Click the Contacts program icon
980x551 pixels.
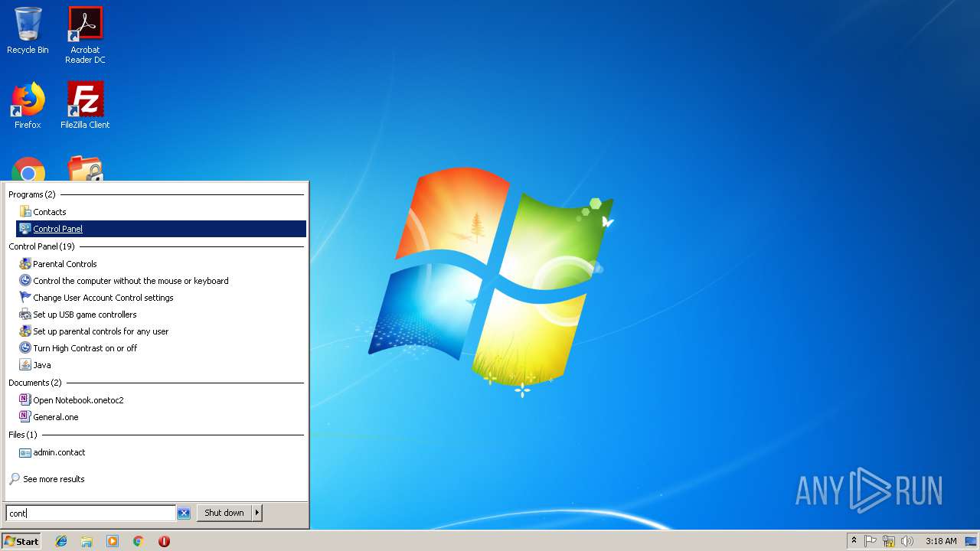25,212
